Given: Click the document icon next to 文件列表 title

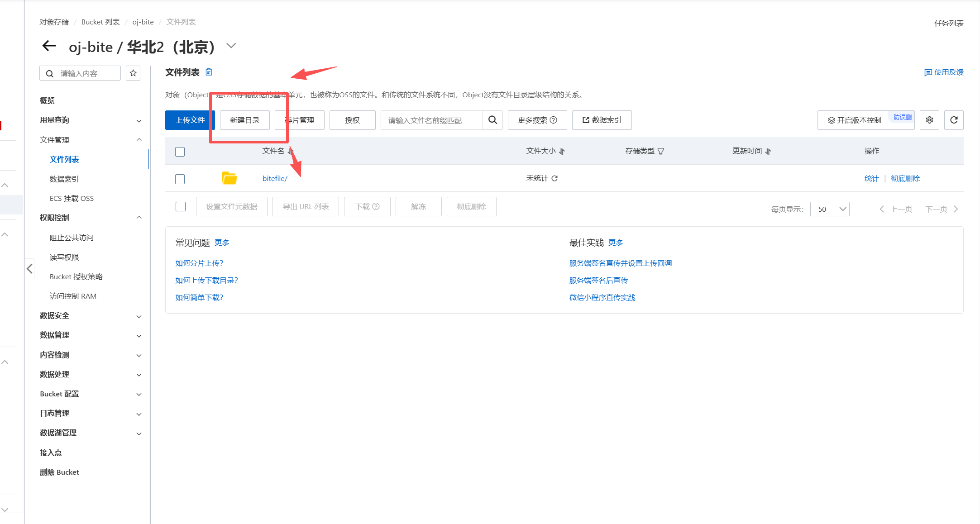Looking at the screenshot, I should 209,72.
